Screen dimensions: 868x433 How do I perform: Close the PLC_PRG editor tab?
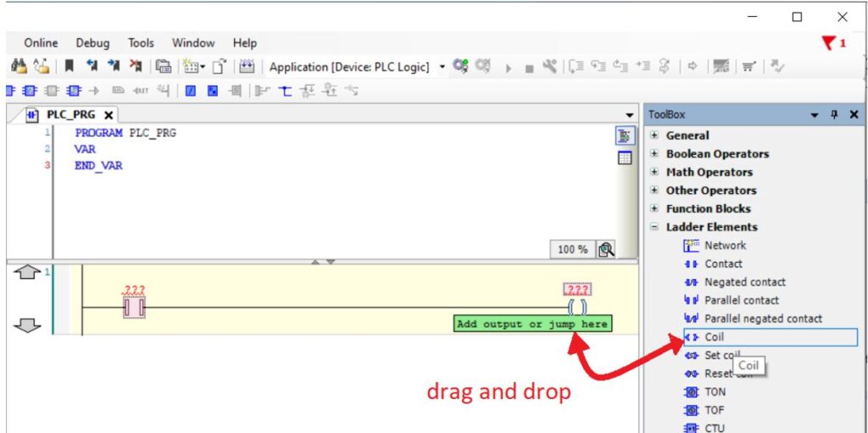(108, 114)
